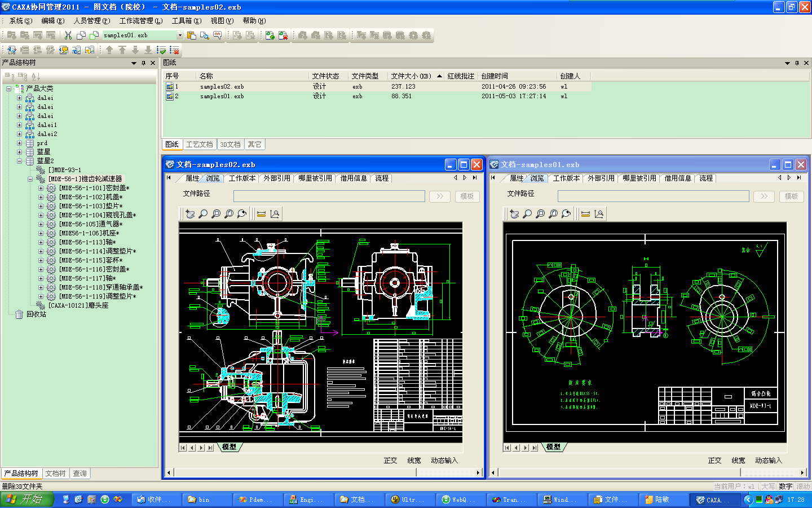Click the red cross list icon in the second toolbar
The height and width of the screenshot is (508, 812).
click(x=174, y=50)
